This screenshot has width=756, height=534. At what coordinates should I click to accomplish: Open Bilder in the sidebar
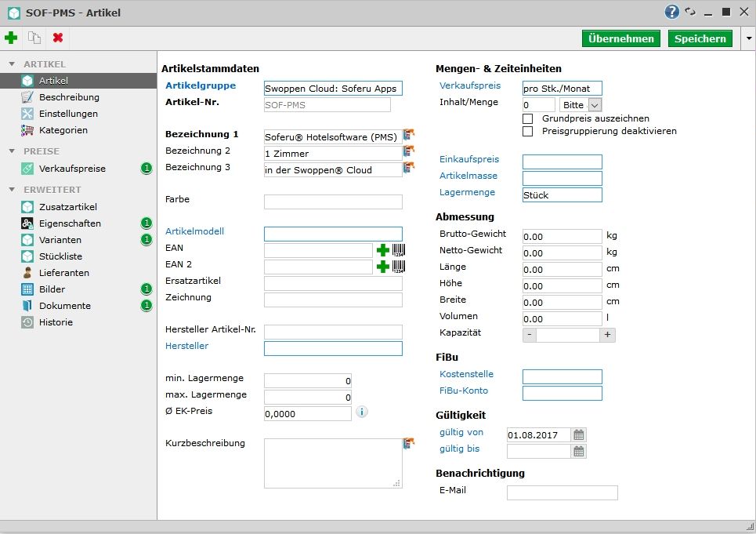coord(78,289)
